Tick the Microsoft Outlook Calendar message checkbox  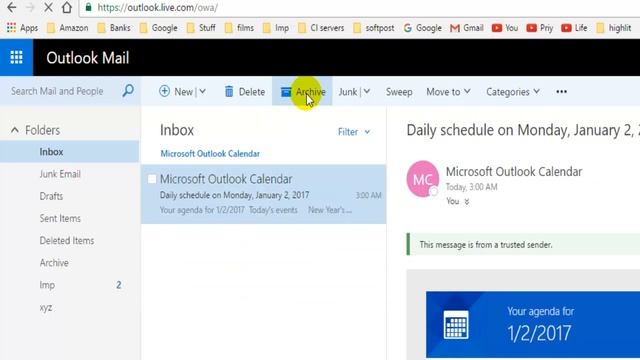point(152,179)
